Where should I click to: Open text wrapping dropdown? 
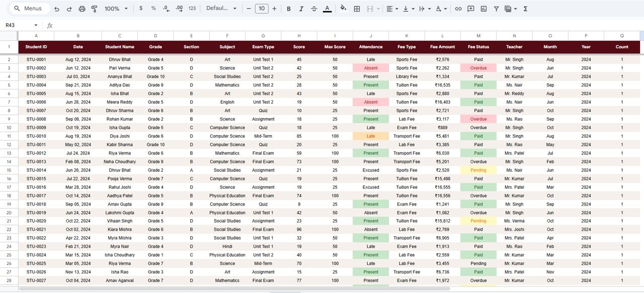[x=425, y=9]
